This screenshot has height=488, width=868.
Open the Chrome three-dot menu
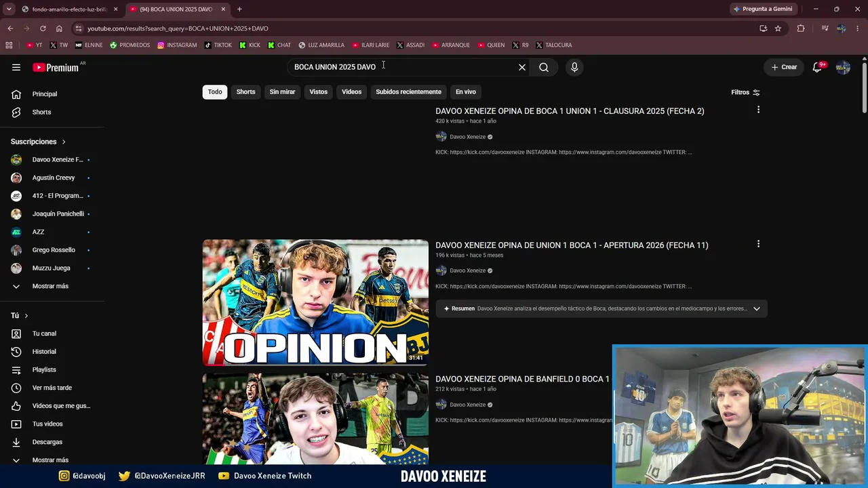pos(858,28)
